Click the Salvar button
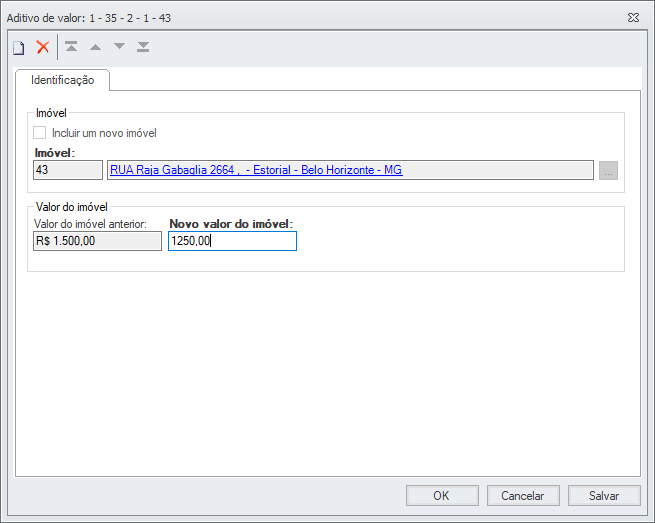The image size is (655, 523). click(604, 495)
